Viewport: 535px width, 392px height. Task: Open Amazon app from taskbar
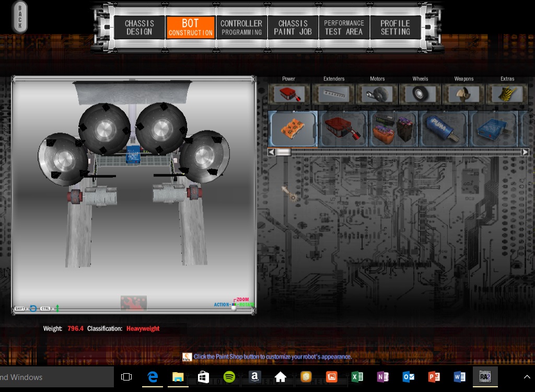tap(254, 377)
